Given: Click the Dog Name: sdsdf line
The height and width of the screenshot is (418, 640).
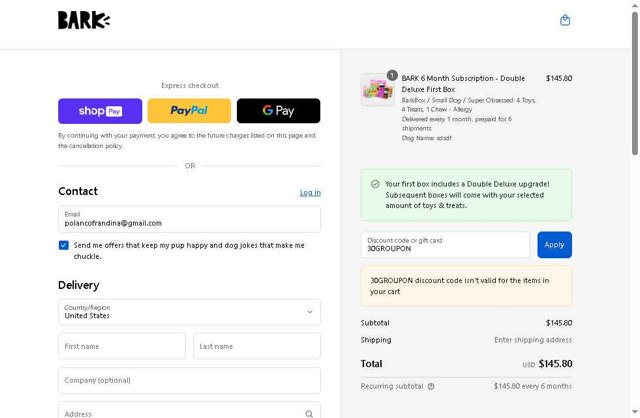Looking at the screenshot, I should point(427,138).
